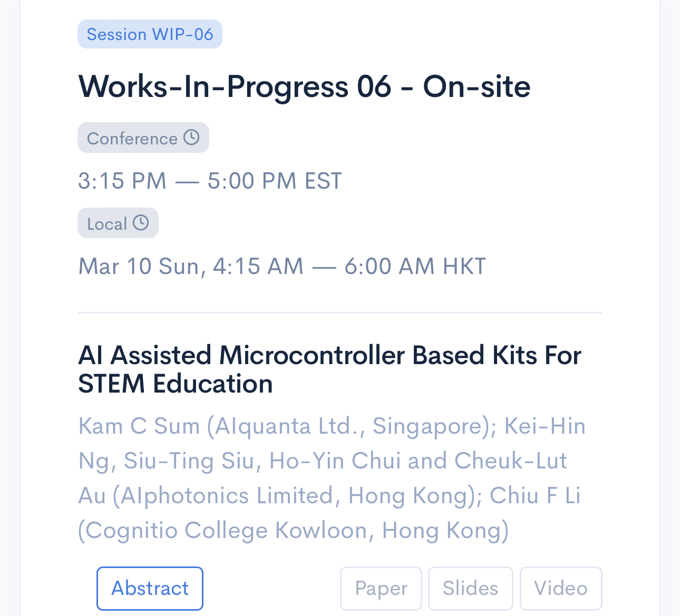Click the clock icon in Local badge
680x616 pixels.
141,223
